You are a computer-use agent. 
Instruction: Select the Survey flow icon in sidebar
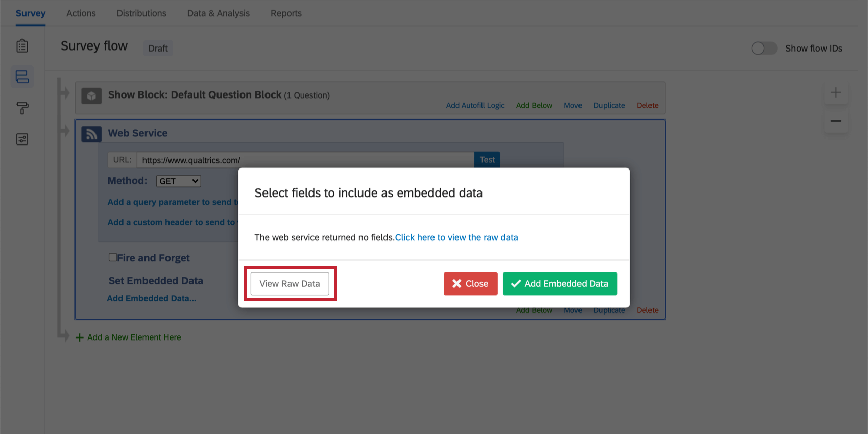tap(22, 77)
